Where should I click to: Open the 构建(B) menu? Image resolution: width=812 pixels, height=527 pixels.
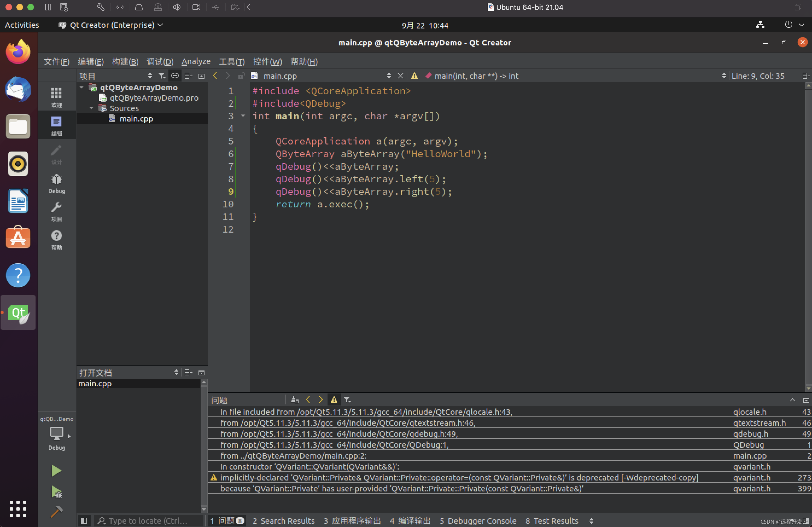click(x=125, y=62)
